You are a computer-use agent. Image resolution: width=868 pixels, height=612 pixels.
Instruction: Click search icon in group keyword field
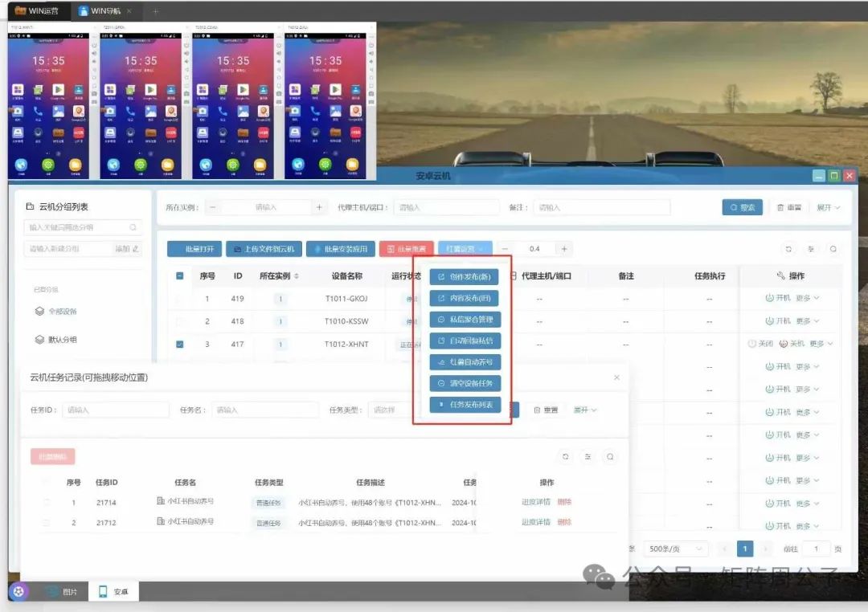[133, 227]
